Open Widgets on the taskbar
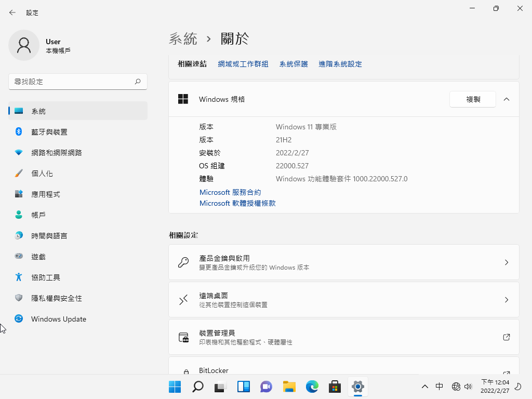Viewport: 532px width, 399px height. point(243,387)
